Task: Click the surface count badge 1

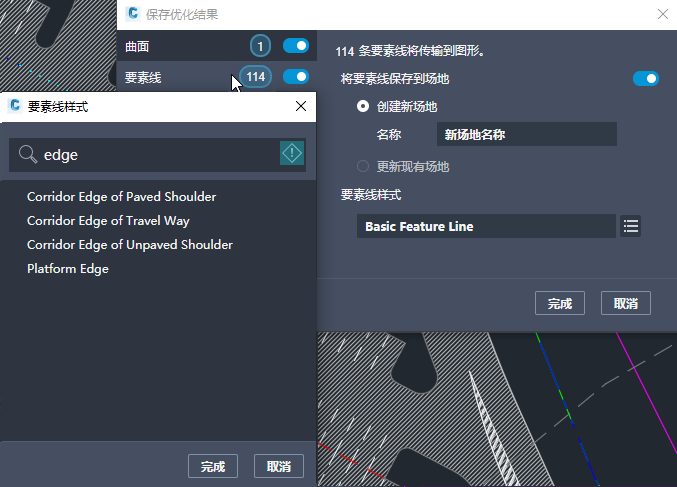Action: pyautogui.click(x=260, y=46)
